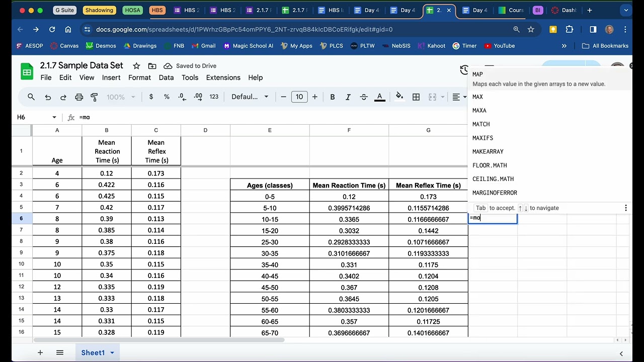Open the text color picker

(380, 97)
